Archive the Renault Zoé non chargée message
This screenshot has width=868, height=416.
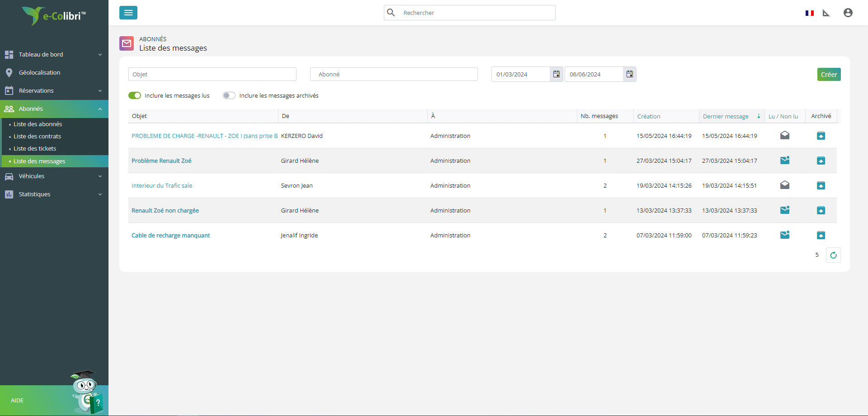821,210
